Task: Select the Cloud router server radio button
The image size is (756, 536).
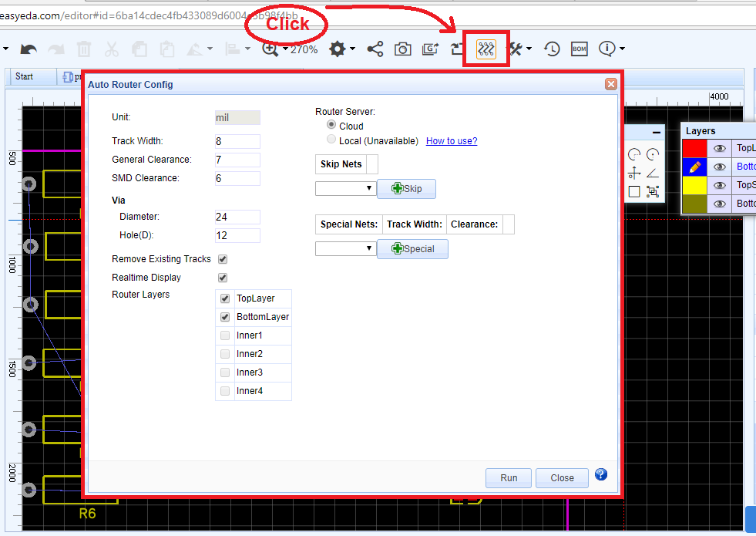Action: pos(331,125)
